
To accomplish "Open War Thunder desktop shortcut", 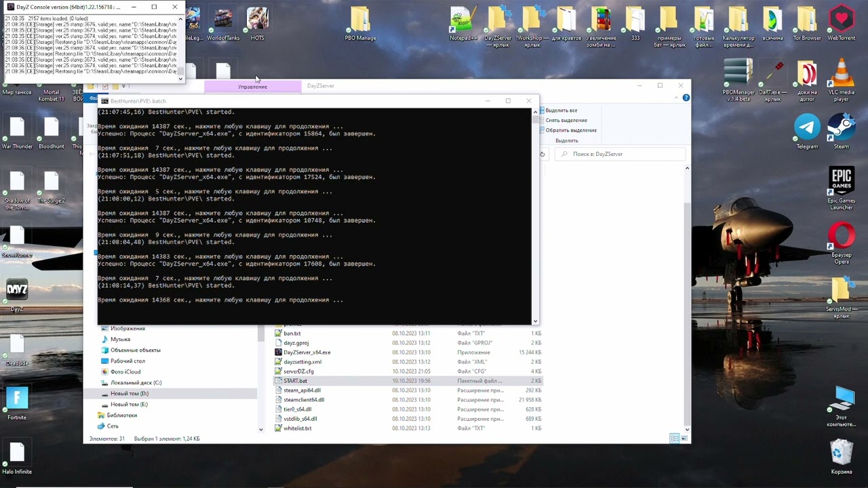I will 17,132.
